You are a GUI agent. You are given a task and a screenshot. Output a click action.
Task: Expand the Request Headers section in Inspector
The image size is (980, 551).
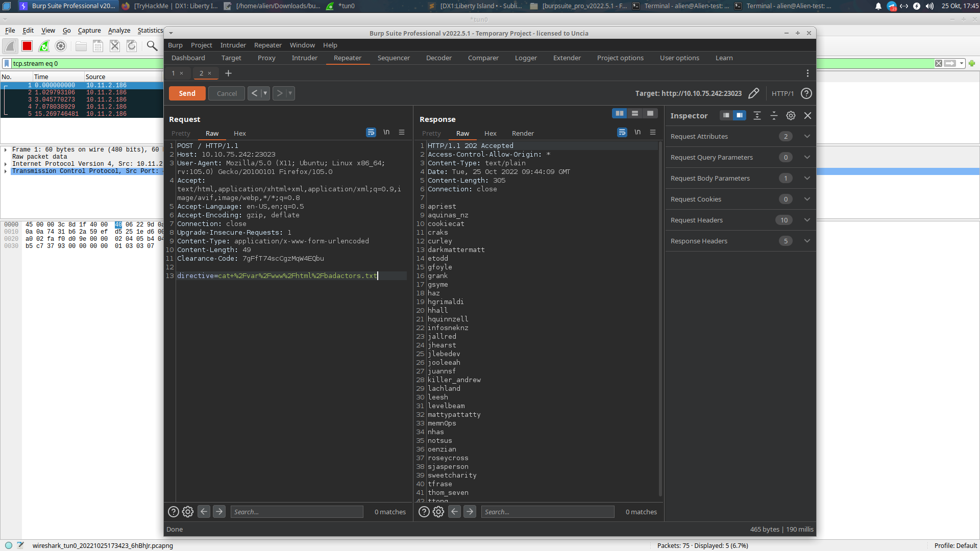(x=807, y=220)
